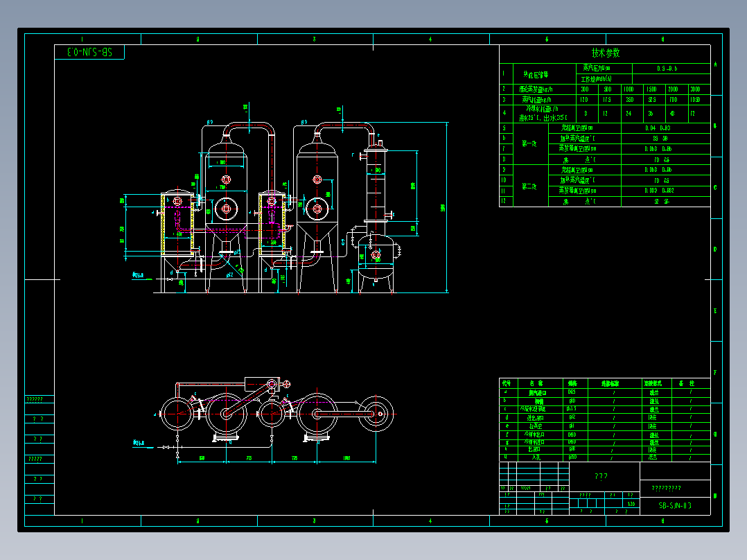Click the 冷却水进口 row name in nozzle table
This screenshot has width=747, height=560.
pos(534,442)
